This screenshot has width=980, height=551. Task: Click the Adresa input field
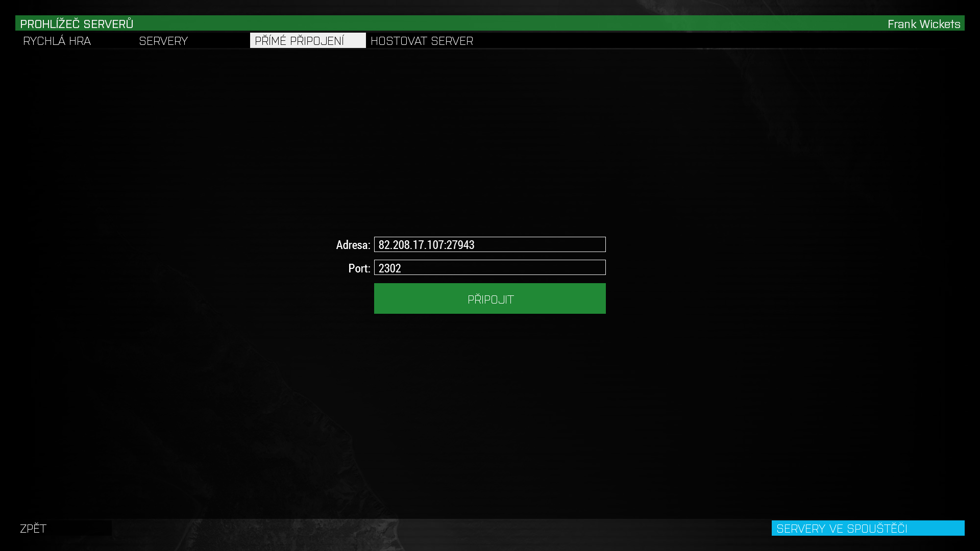pyautogui.click(x=489, y=244)
